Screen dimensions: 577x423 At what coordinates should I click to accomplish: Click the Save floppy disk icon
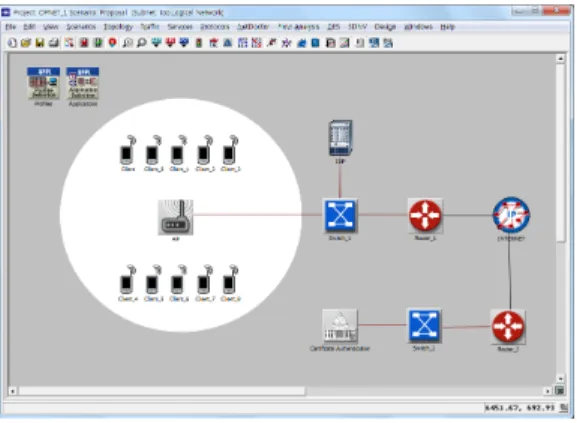[40, 43]
